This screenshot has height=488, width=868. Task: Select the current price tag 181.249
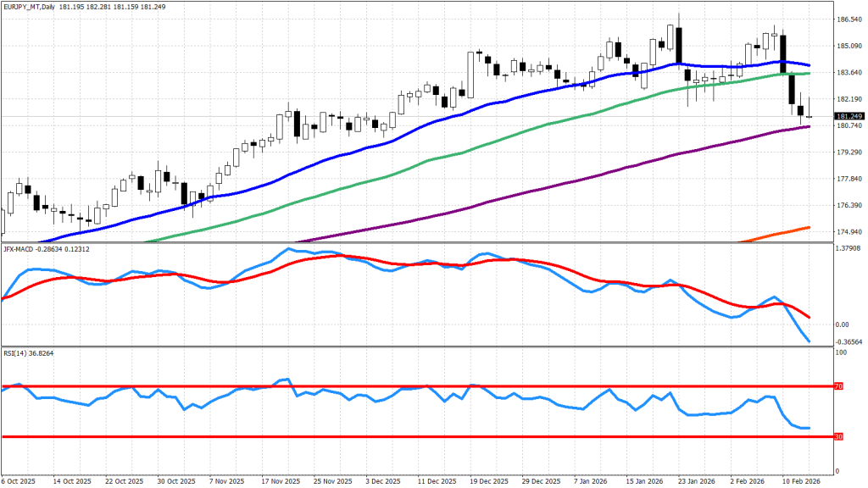click(849, 116)
